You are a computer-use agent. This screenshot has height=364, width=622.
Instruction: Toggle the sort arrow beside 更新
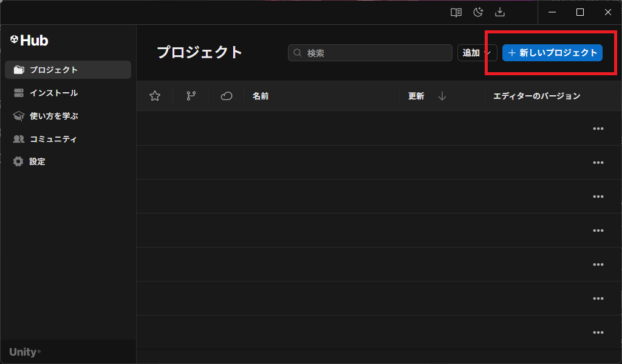442,96
